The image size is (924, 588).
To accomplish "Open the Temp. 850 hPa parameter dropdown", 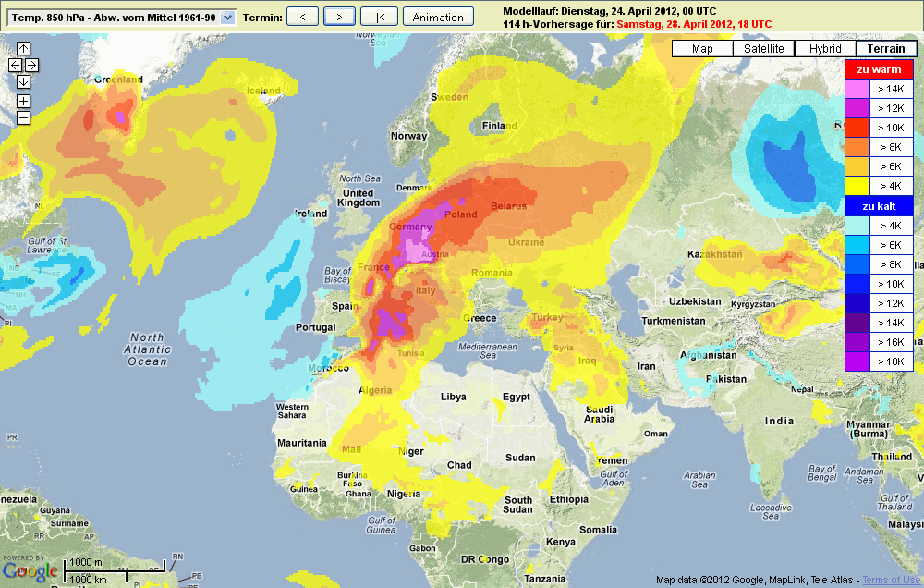I will tap(122, 18).
